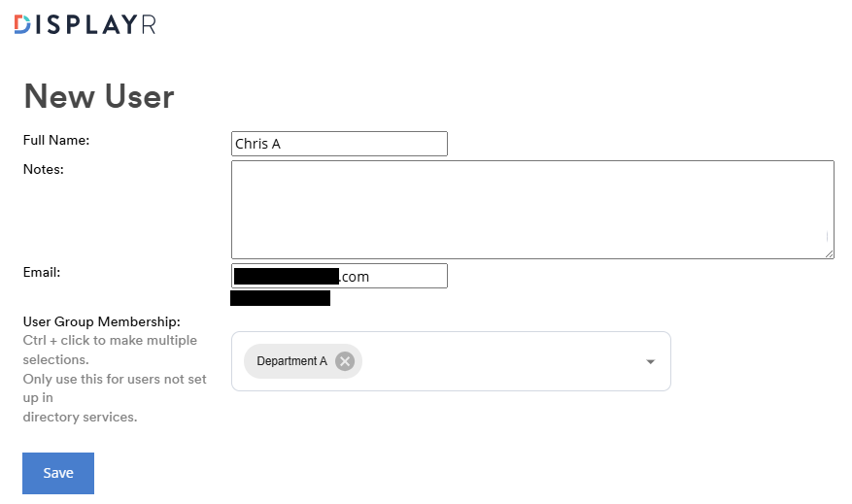This screenshot has width=852, height=504.
Task: Click the 'Full Name:' label
Action: [x=56, y=140]
